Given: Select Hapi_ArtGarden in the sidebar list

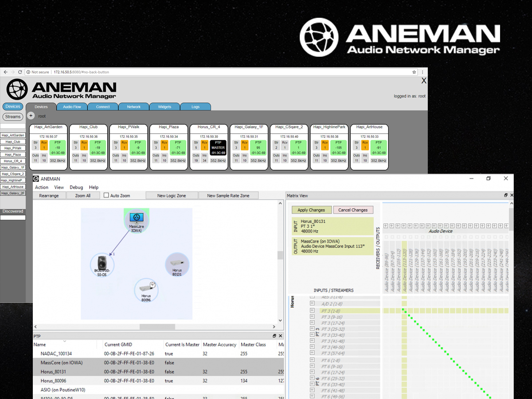Looking at the screenshot, I should [13, 135].
